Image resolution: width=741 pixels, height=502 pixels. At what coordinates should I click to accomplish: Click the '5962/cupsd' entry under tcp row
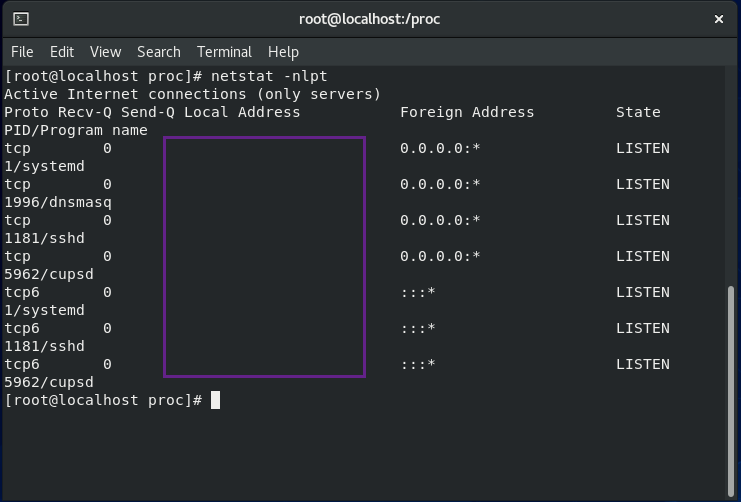coord(49,274)
